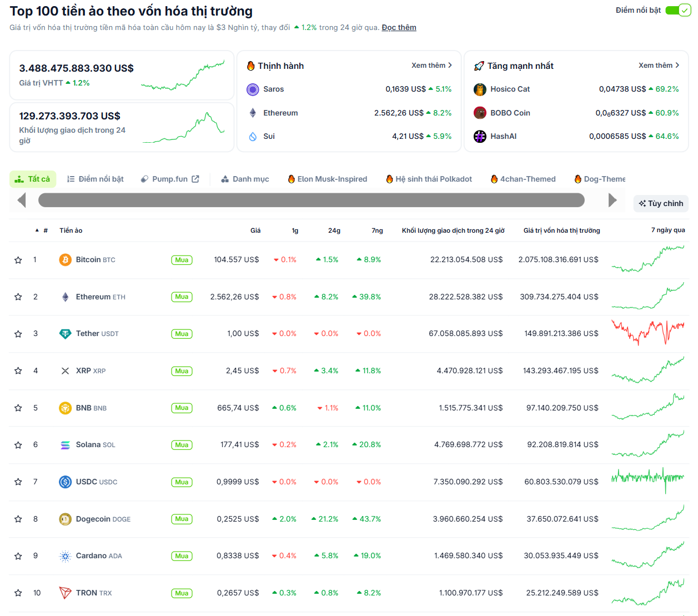Star Dogecoin to add to watchlist
This screenshot has width=698, height=616.
[18, 519]
